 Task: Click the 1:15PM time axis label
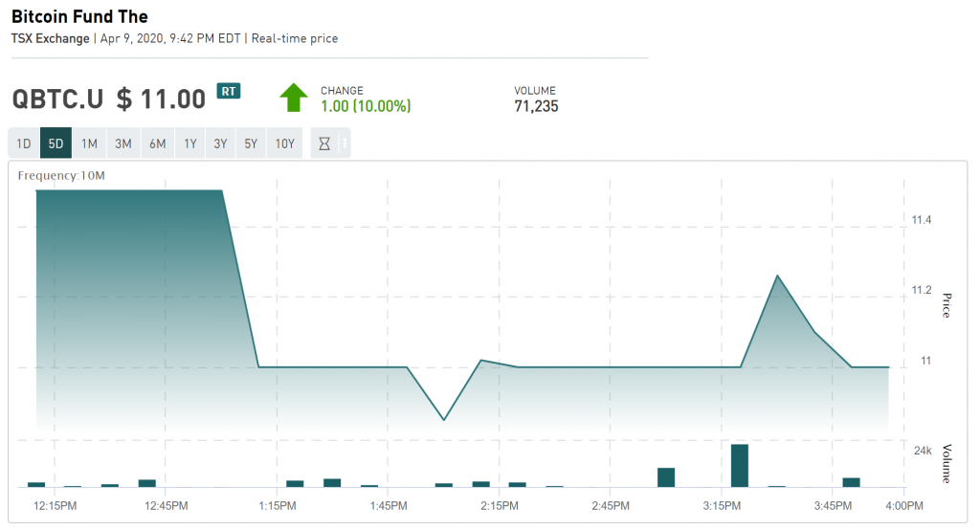tap(278, 506)
